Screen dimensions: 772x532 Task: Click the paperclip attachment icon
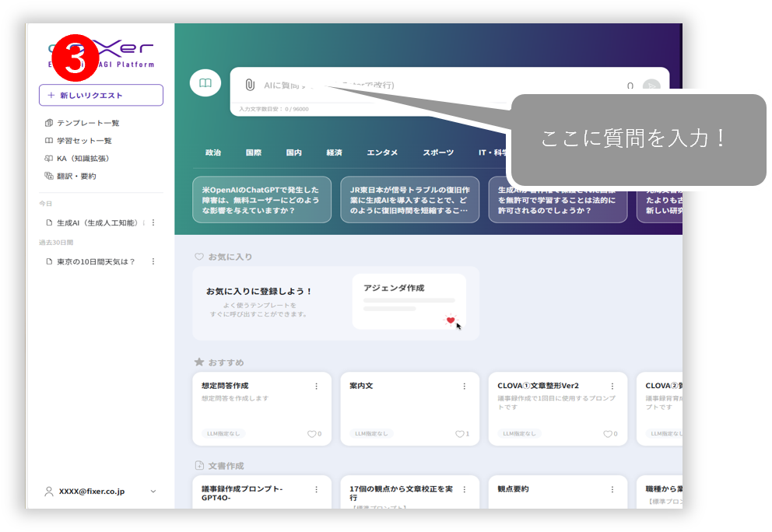(x=249, y=85)
